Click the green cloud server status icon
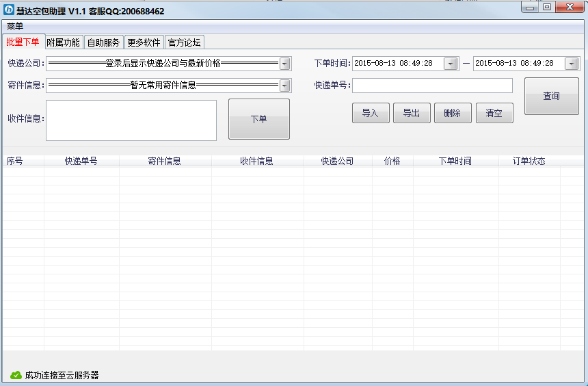Image resolution: width=588 pixels, height=386 pixels. coord(15,375)
